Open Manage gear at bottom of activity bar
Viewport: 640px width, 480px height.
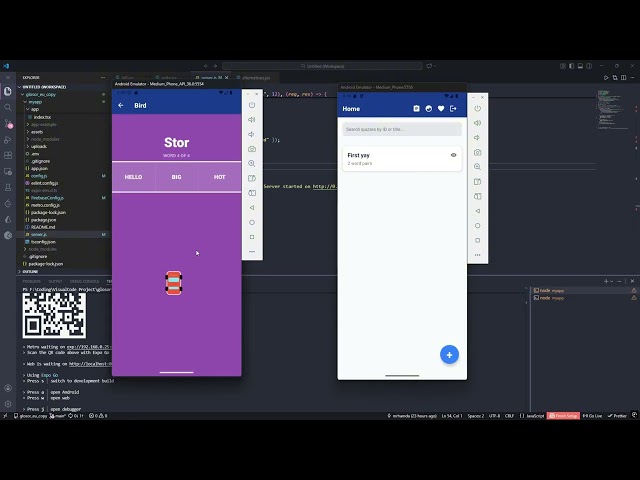click(x=8, y=404)
